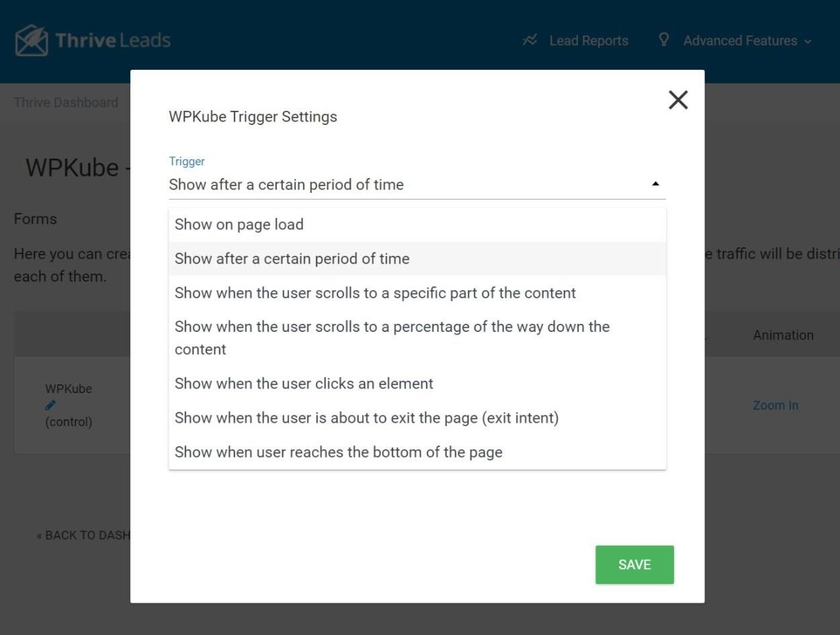Select "Show when user reaches the bottom" option
Screen dimensions: 840x635
pos(417,452)
